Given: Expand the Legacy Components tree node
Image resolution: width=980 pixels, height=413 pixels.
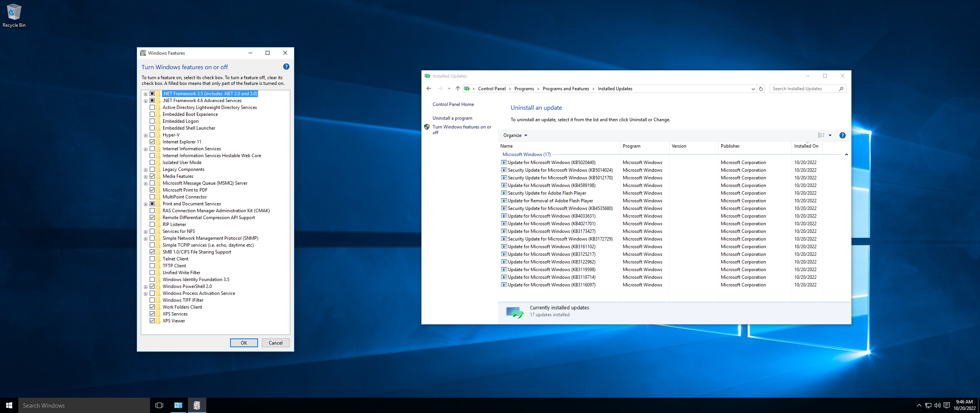Looking at the screenshot, I should (145, 170).
